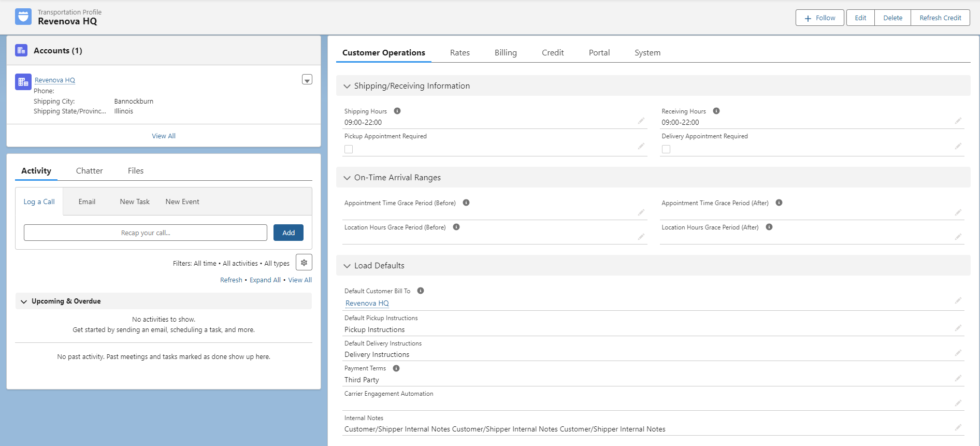Image resolution: width=980 pixels, height=446 pixels.
Task: Follow this Transportation Profile record
Action: (x=820, y=18)
